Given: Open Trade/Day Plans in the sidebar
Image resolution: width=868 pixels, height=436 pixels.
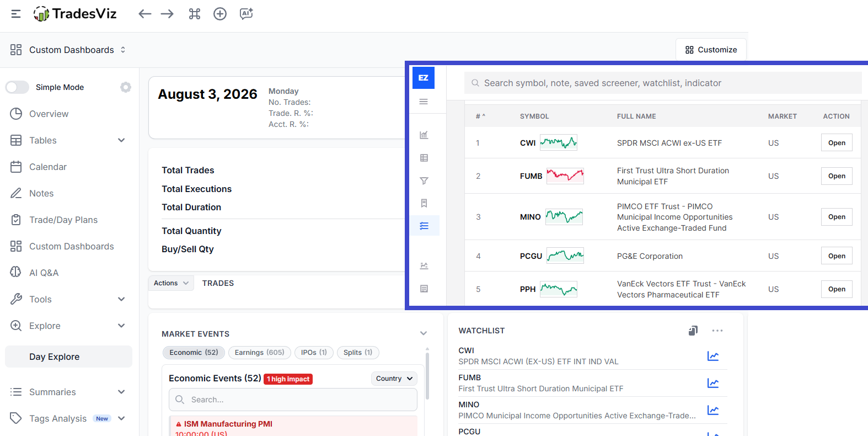Looking at the screenshot, I should [63, 220].
